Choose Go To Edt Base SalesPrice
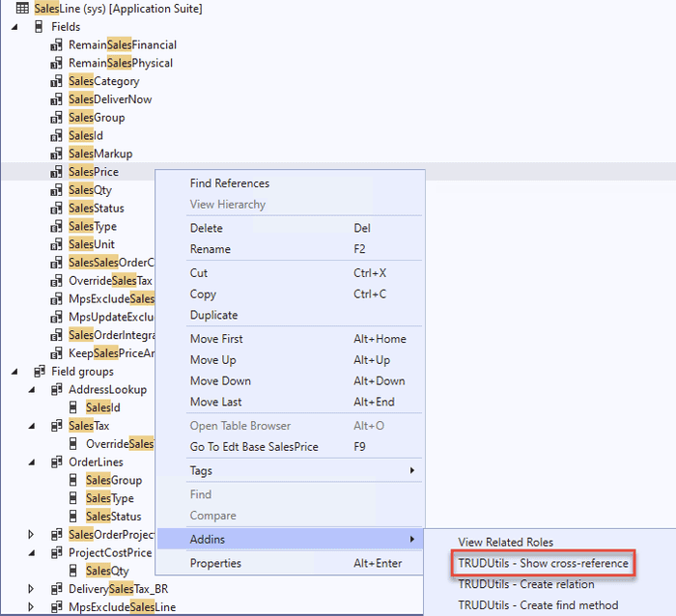The width and height of the screenshot is (676, 616). coord(254,447)
